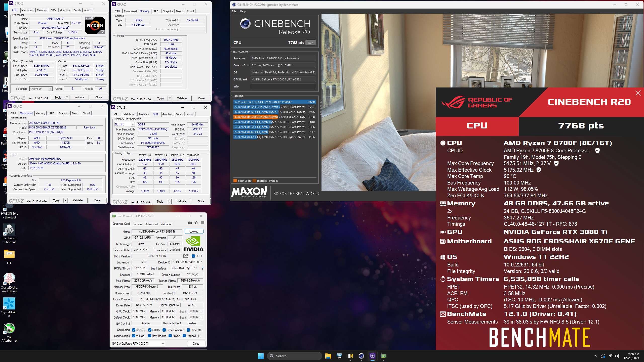Click Run button in Cinebench
The width and height of the screenshot is (644, 362).
(x=311, y=43)
